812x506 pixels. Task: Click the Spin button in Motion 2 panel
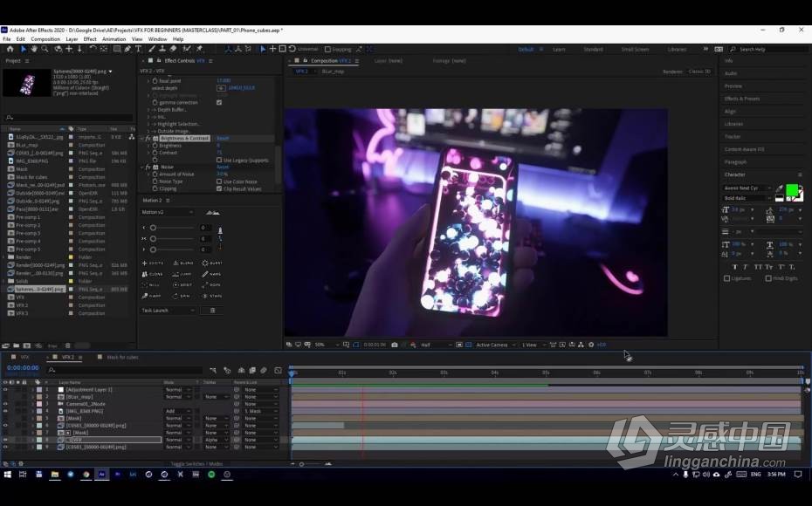point(183,296)
